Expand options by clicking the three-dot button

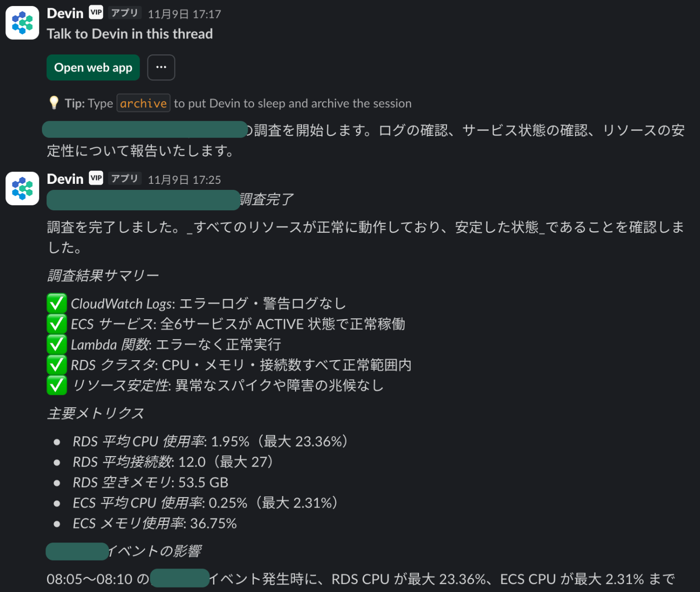click(161, 67)
